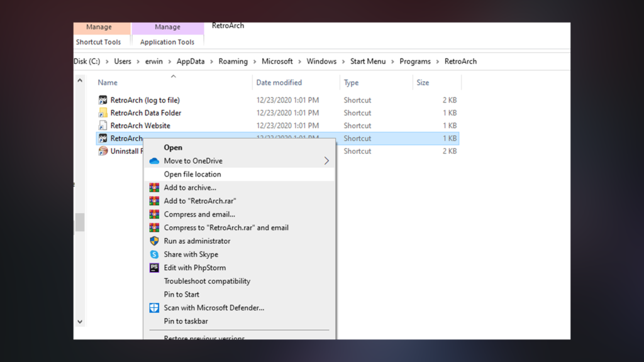644x362 pixels.
Task: Expand breadcrumb chevron after Programs
Action: click(438, 62)
